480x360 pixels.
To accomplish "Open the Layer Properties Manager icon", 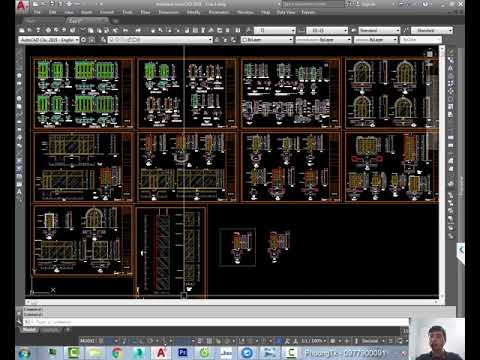I will 104,40.
